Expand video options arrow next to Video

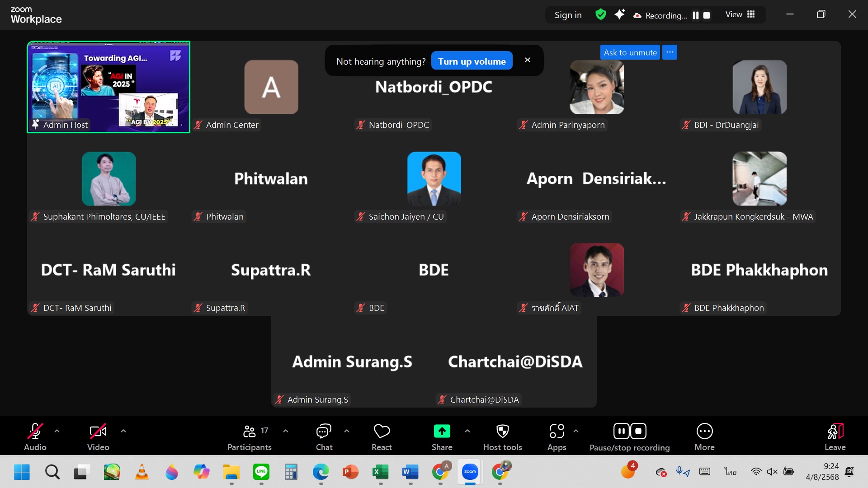[x=123, y=431]
